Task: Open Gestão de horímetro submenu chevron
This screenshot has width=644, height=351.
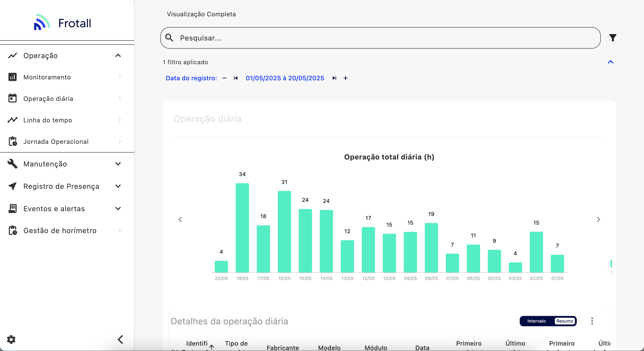Action: (120, 230)
